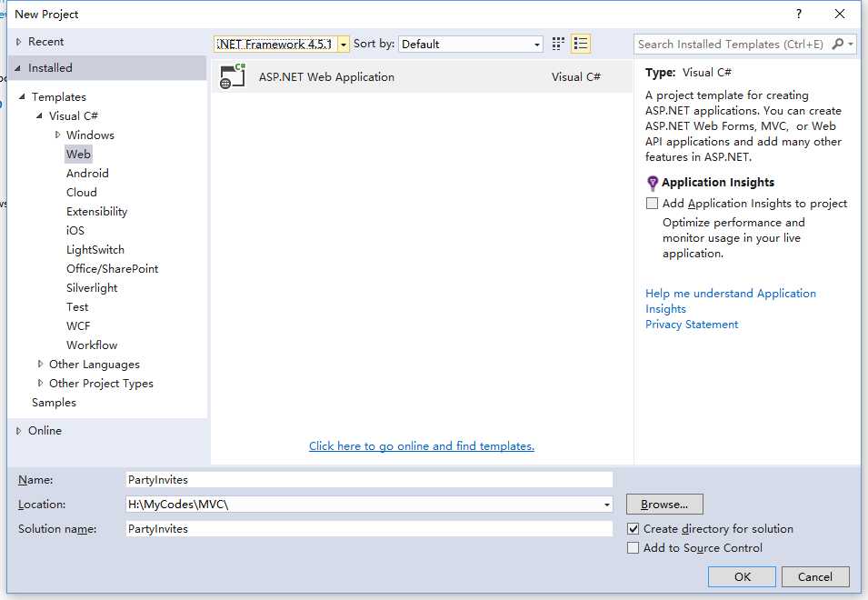This screenshot has width=868, height=600.
Task: Select the LightSwitch template category
Action: 95,250
